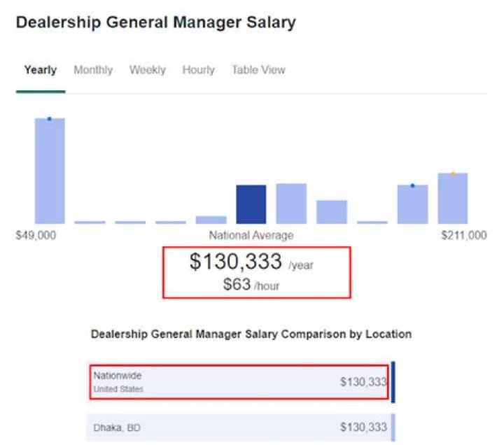Image resolution: width=504 pixels, height=445 pixels.
Task: Switch to the Monthly salary tab
Action: tap(93, 70)
